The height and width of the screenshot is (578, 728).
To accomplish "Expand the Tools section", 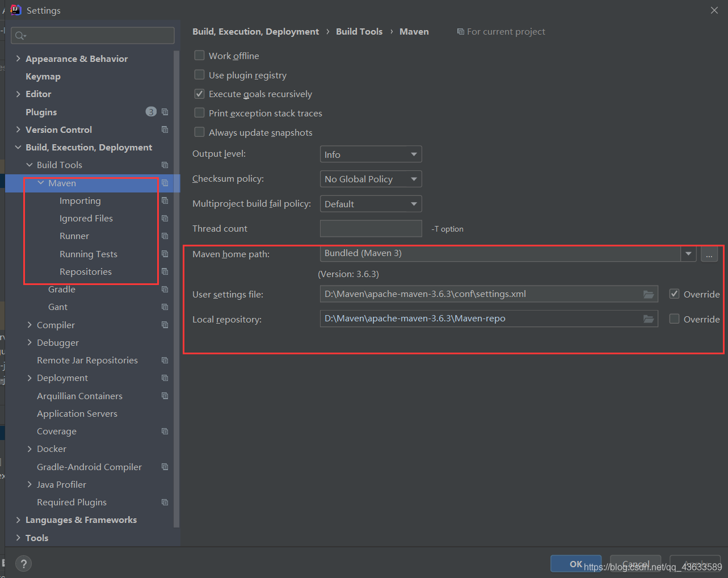I will tap(18, 538).
